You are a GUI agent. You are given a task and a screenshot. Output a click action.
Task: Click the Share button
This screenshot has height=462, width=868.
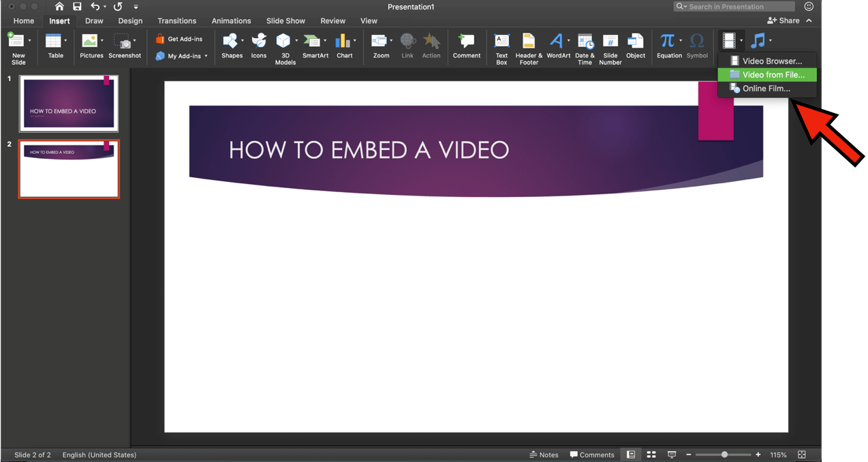pyautogui.click(x=784, y=20)
